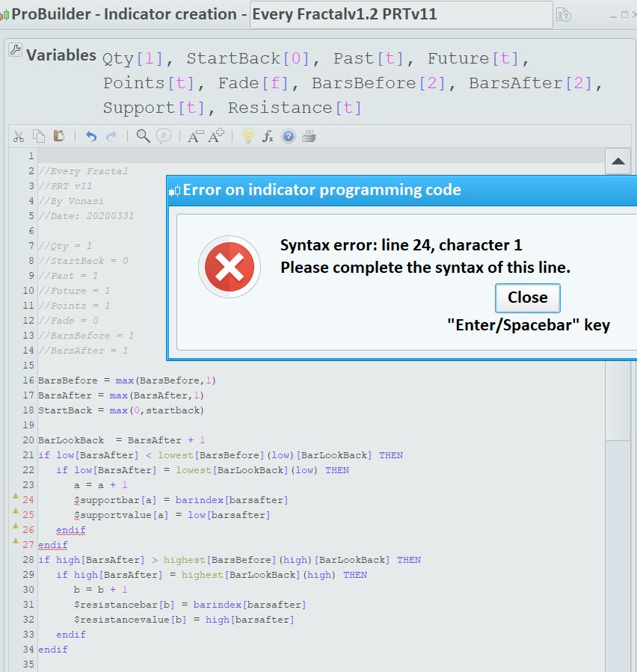Toggle comment using the speech bubble icon

[x=164, y=136]
